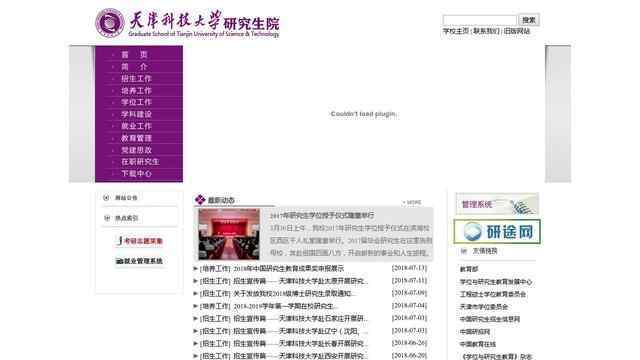Click the round icon beside 热点索引
Image resolution: width=640 pixels, height=360 pixels.
107,218
